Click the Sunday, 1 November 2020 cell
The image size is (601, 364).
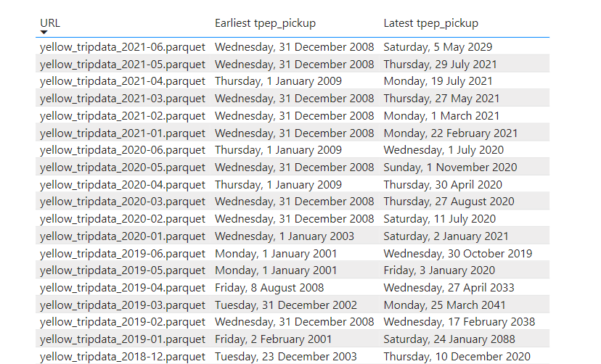click(450, 167)
